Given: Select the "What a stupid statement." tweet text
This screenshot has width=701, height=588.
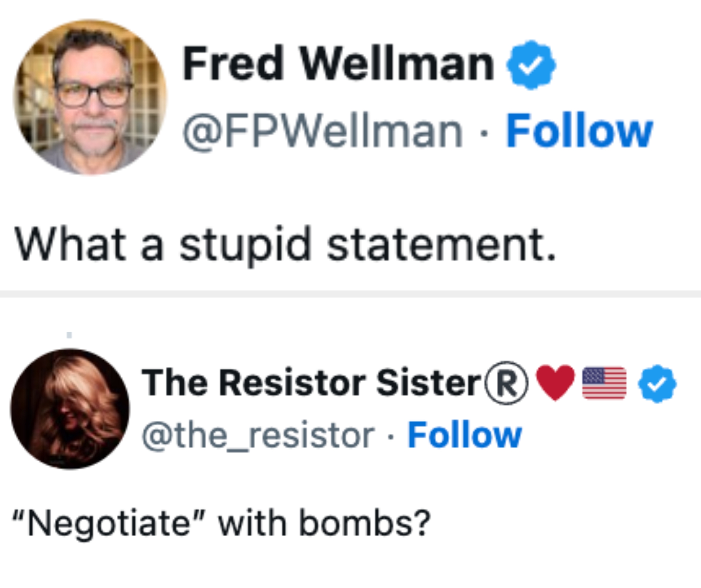Looking at the screenshot, I should pos(285,244).
